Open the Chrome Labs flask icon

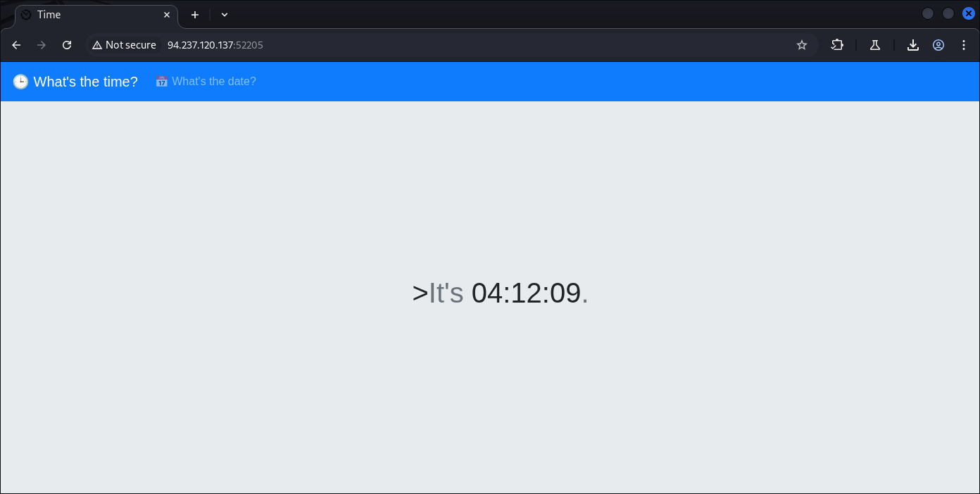click(x=875, y=45)
